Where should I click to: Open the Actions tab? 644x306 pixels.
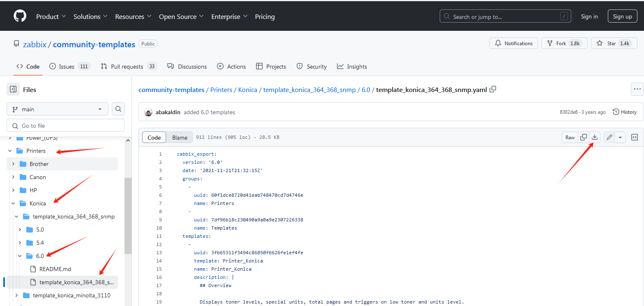(x=231, y=67)
